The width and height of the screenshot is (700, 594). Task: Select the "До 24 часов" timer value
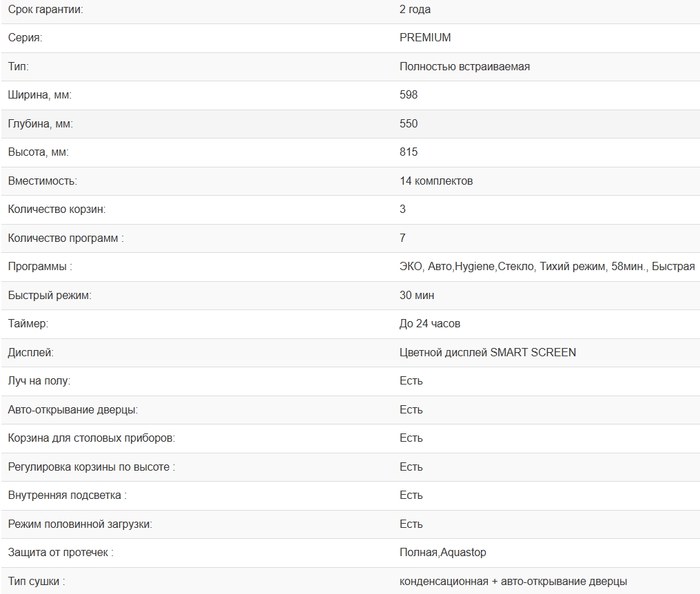point(430,324)
